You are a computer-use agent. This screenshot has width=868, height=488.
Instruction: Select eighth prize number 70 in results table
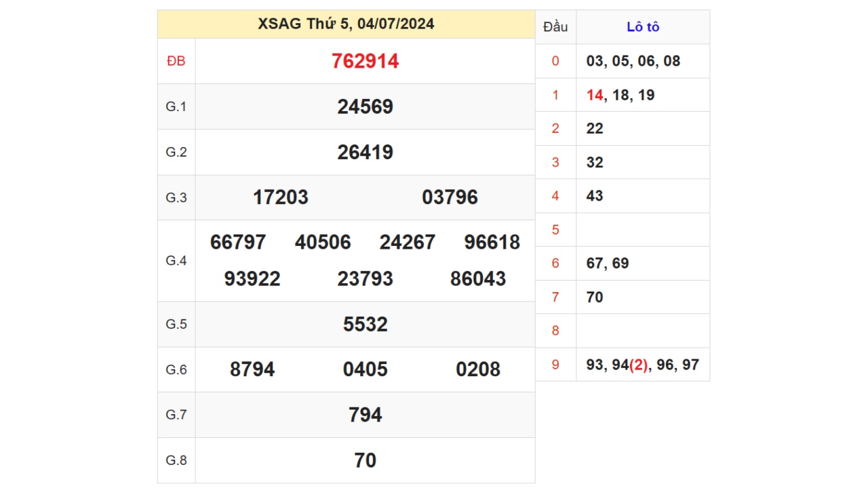(365, 460)
